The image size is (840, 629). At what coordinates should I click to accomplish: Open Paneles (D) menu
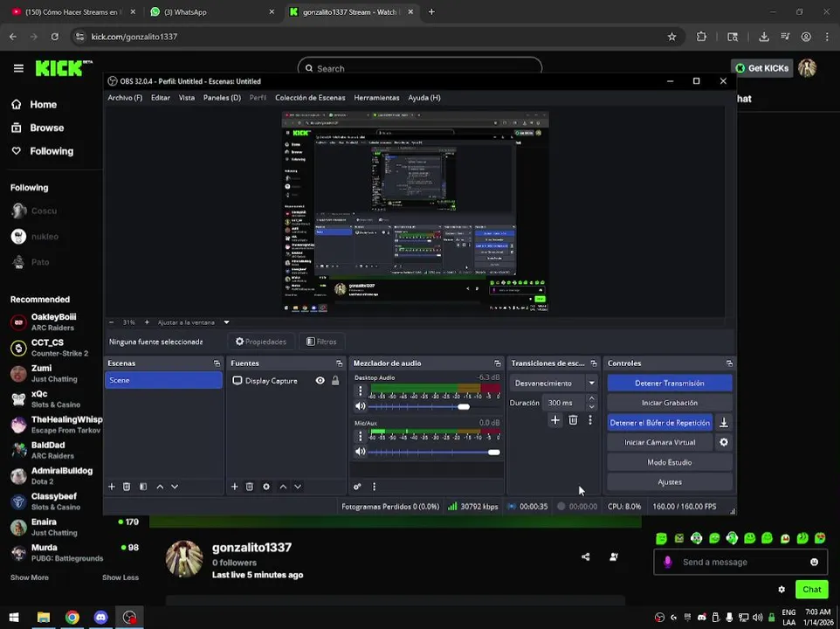pyautogui.click(x=222, y=98)
